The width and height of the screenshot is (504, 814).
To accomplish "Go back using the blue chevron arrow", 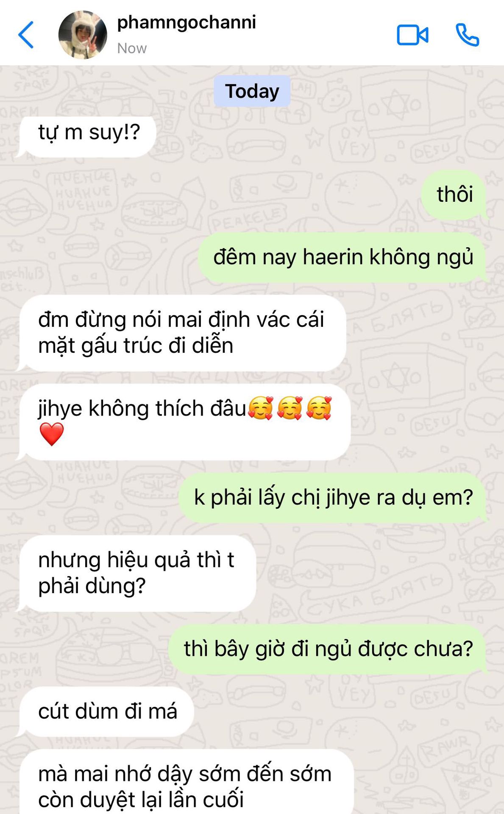I will tap(25, 35).
